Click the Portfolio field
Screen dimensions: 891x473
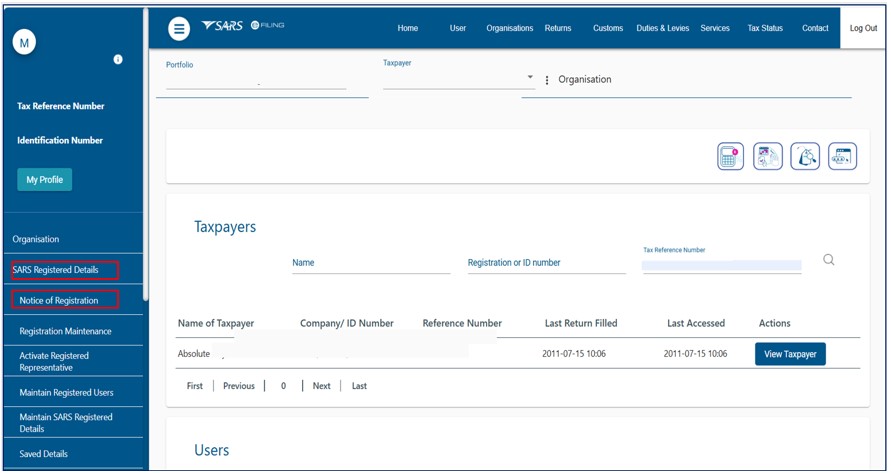[x=256, y=81]
